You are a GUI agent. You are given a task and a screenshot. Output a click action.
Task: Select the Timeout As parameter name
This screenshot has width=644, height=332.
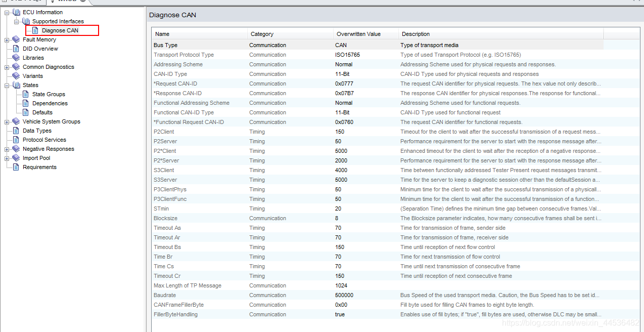pyautogui.click(x=167, y=228)
